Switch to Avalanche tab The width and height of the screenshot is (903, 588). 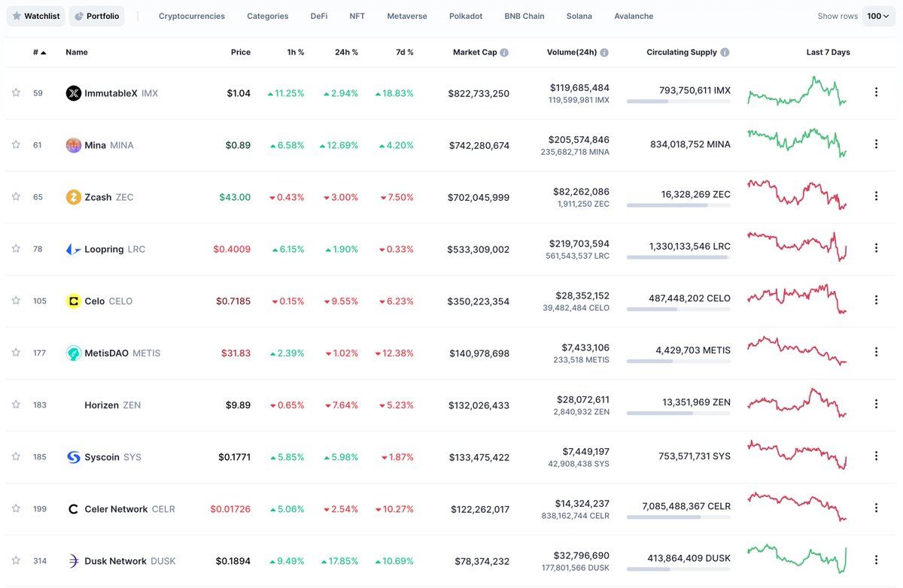(634, 16)
